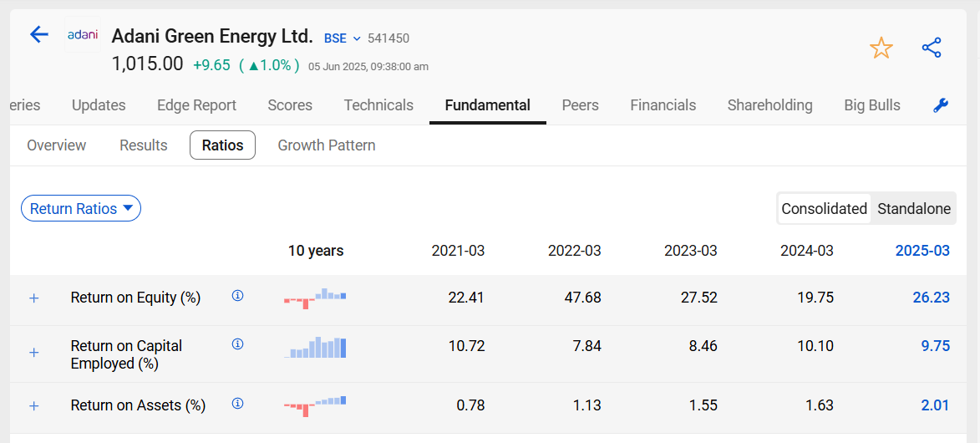Image resolution: width=980 pixels, height=443 pixels.
Task: Open the Peers tab
Action: [x=580, y=105]
